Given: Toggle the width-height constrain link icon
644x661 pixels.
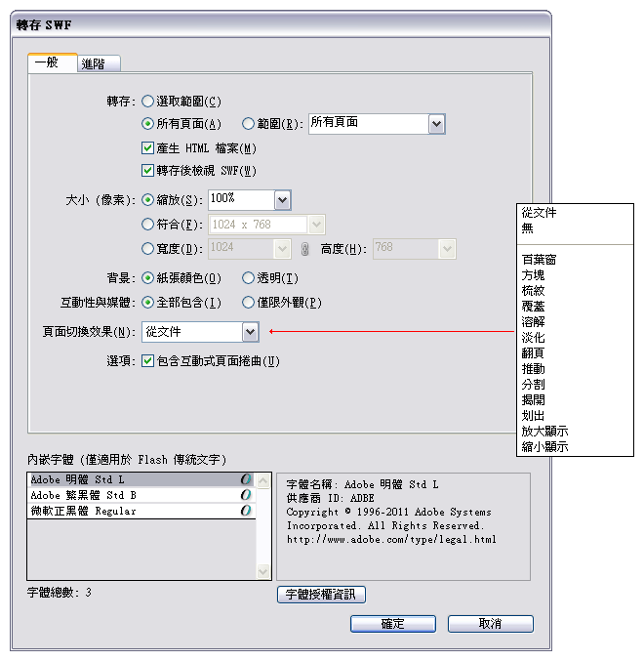Looking at the screenshot, I should click(305, 249).
